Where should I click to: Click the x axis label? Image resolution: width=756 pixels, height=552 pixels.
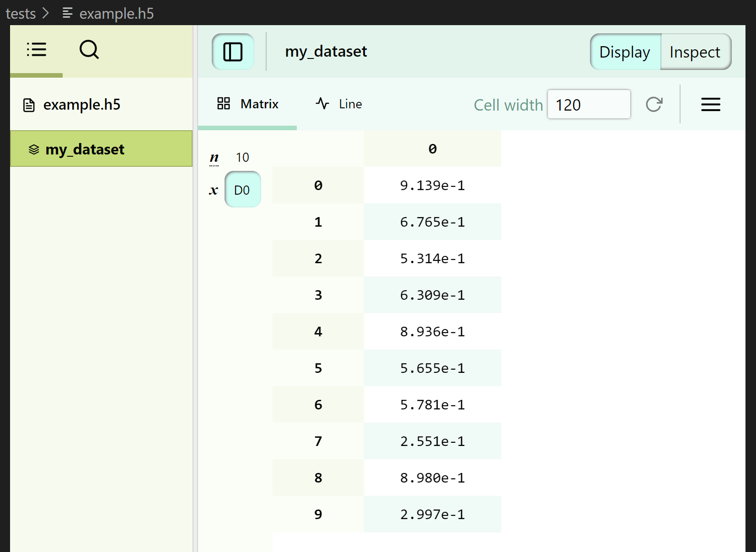click(214, 190)
